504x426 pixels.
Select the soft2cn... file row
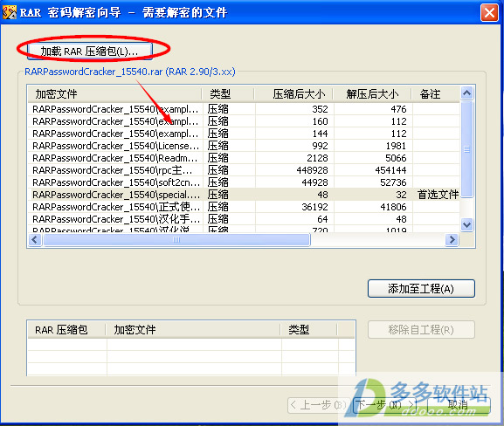pyautogui.click(x=244, y=182)
